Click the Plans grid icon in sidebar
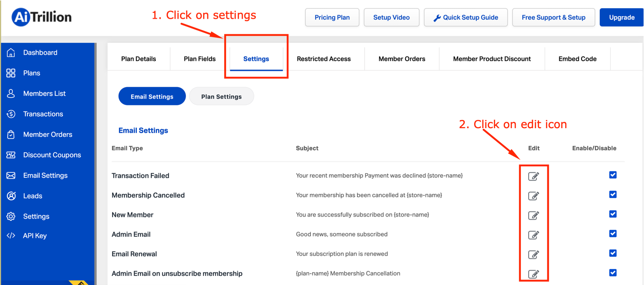Screen dimensions: 644x285 point(11,73)
